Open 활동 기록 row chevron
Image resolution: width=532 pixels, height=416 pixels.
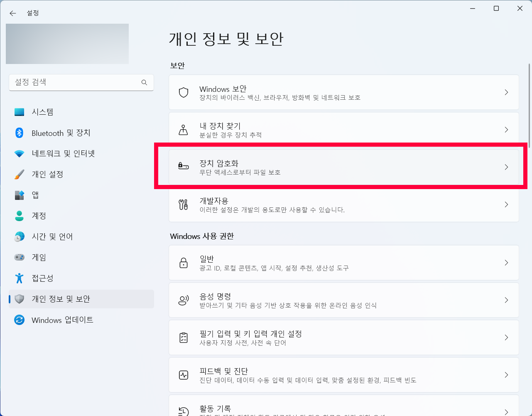(x=506, y=412)
